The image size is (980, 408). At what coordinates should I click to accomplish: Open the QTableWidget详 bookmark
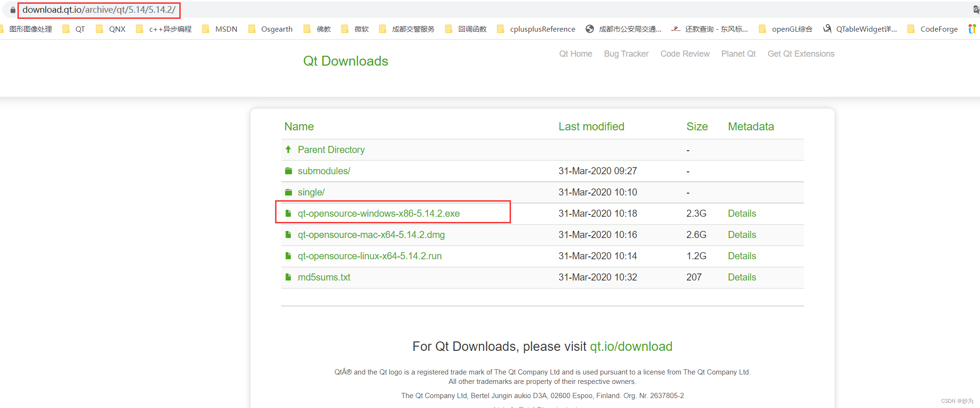point(860,29)
